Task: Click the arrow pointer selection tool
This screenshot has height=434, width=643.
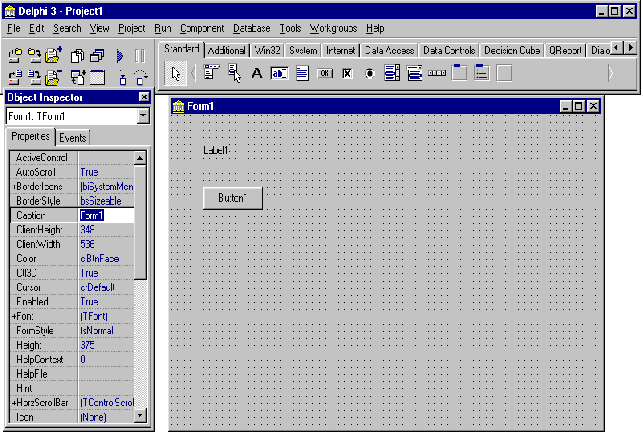Action: tap(176, 73)
